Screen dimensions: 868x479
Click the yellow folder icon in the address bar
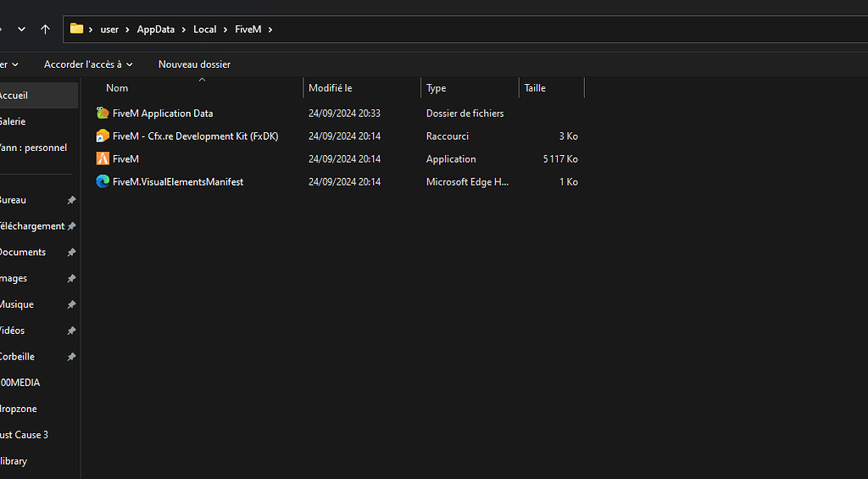pyautogui.click(x=76, y=29)
